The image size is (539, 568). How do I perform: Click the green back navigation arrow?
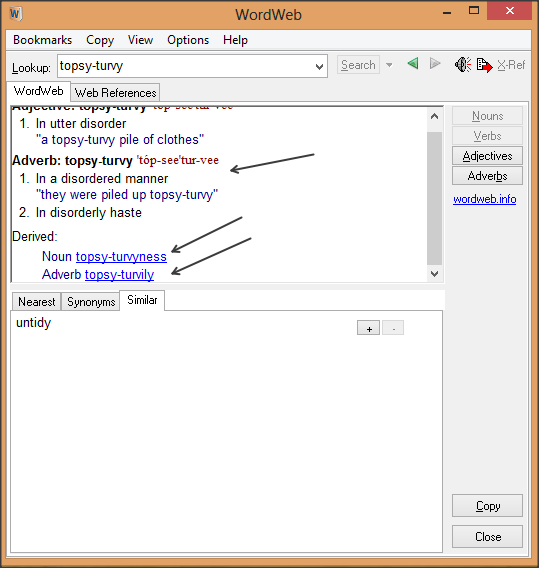[x=413, y=64]
